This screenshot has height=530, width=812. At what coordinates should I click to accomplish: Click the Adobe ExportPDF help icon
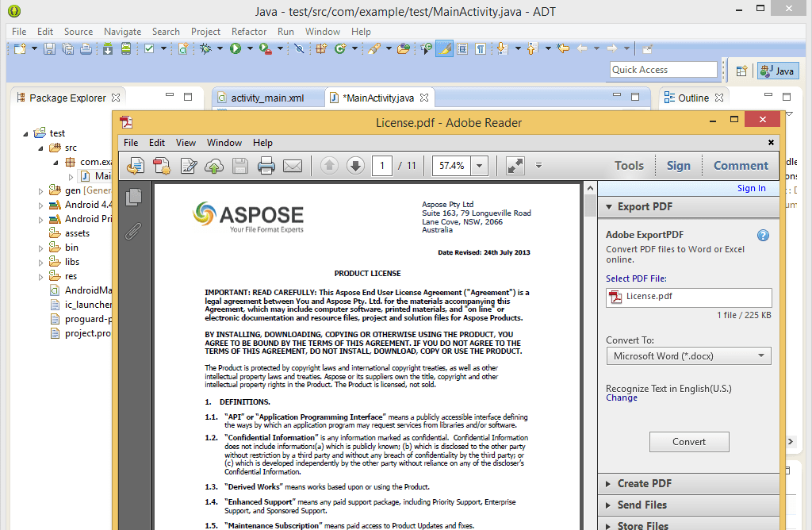pos(763,235)
